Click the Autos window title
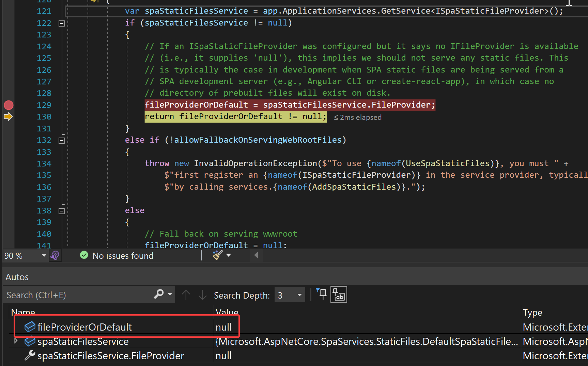The image size is (588, 366). pyautogui.click(x=17, y=277)
